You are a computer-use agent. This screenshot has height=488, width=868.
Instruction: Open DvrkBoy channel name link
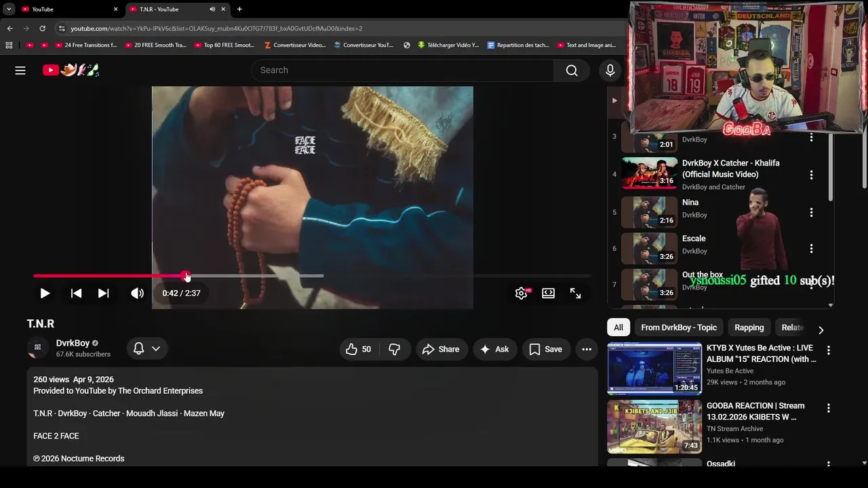pos(73,343)
